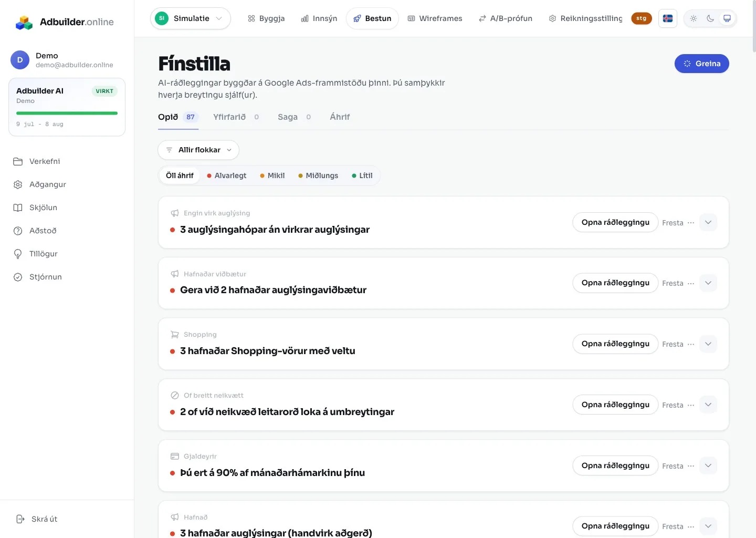Click Þú ert á 90% af mánaðarhámarkinu þínu

click(x=272, y=473)
